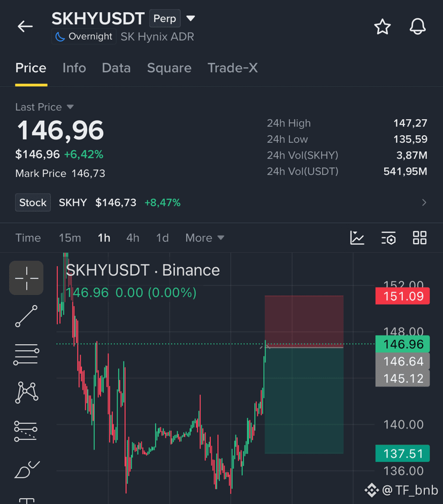Tap the Perp contract type badge

[165, 19]
